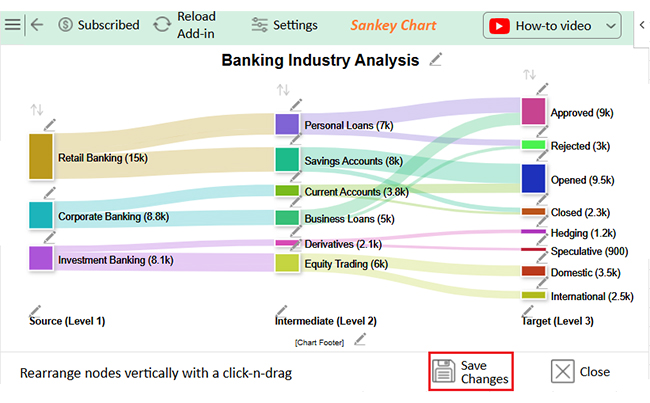Click pencil icon above Source (Level 1) label
The width and height of the screenshot is (650, 403).
coord(36,310)
